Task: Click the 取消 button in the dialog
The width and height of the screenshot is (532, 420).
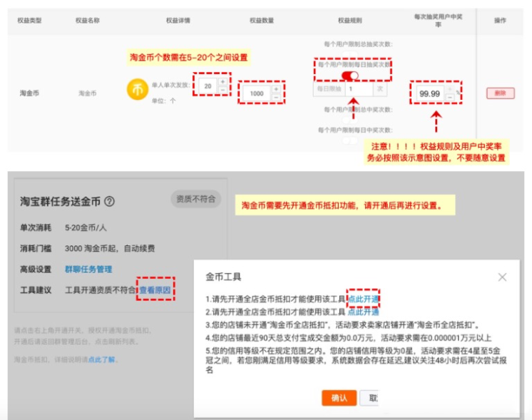Action: tap(370, 398)
